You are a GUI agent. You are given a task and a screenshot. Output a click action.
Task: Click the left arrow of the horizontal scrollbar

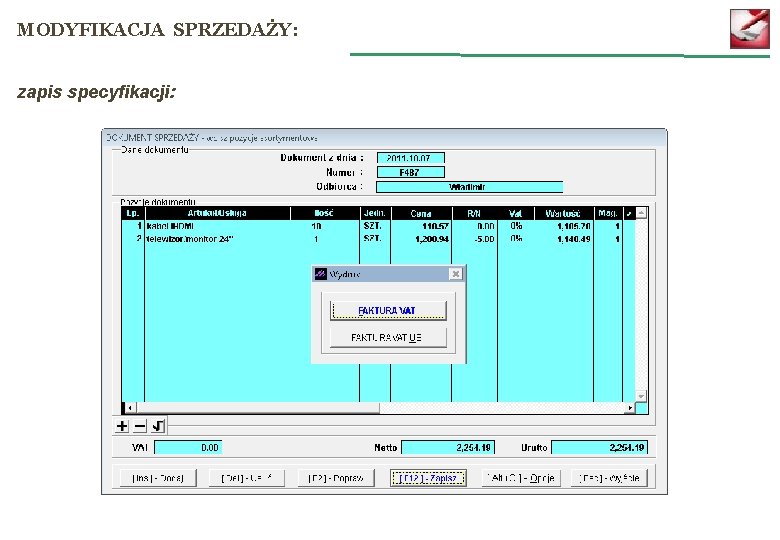coord(130,408)
